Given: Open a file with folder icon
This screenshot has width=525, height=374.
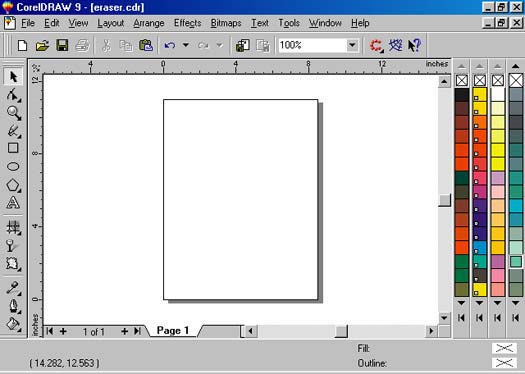Looking at the screenshot, I should point(43,45).
